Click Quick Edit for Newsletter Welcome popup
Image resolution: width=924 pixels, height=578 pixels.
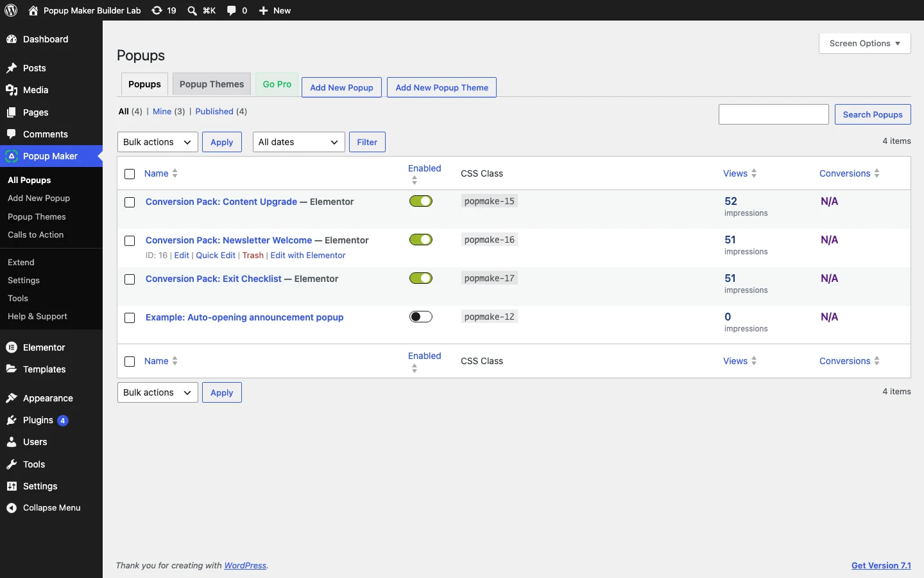[216, 256]
